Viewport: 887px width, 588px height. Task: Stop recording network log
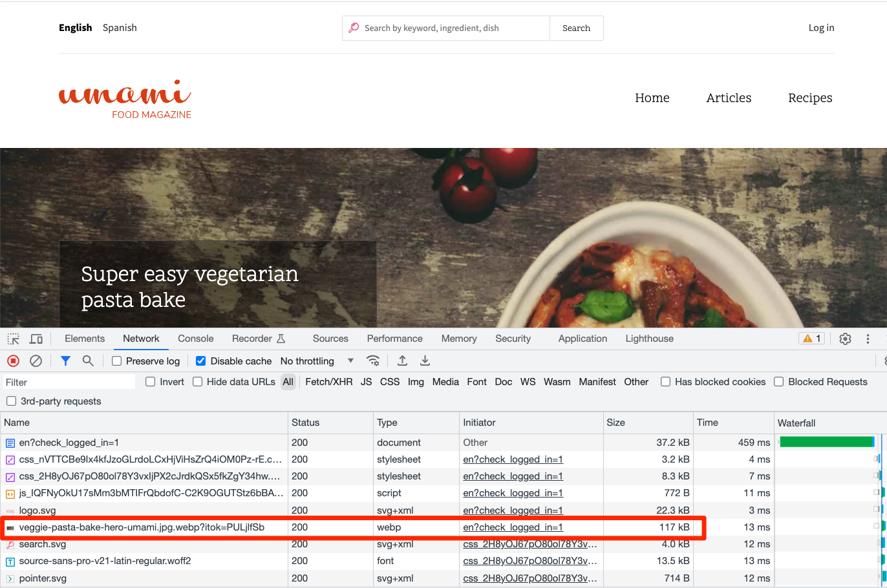click(x=13, y=361)
